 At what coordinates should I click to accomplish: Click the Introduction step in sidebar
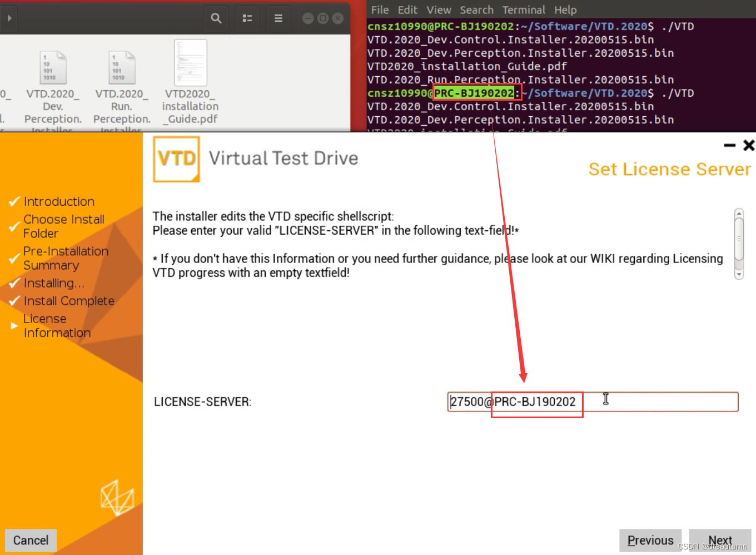pyautogui.click(x=59, y=201)
